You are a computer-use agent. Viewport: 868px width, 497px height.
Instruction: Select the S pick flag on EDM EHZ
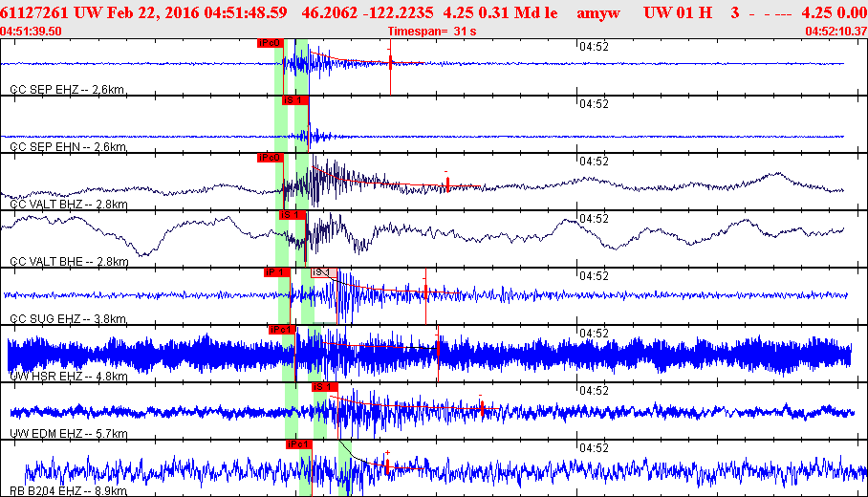click(325, 387)
